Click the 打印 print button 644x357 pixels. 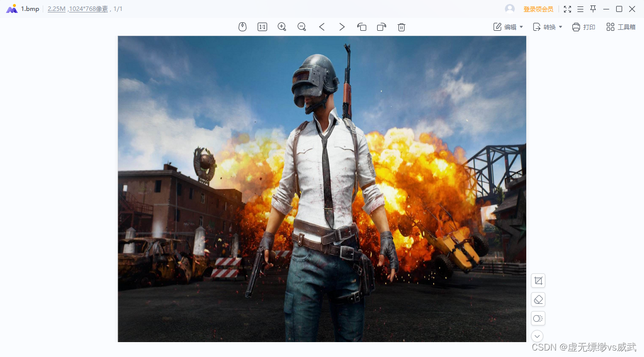coord(583,27)
